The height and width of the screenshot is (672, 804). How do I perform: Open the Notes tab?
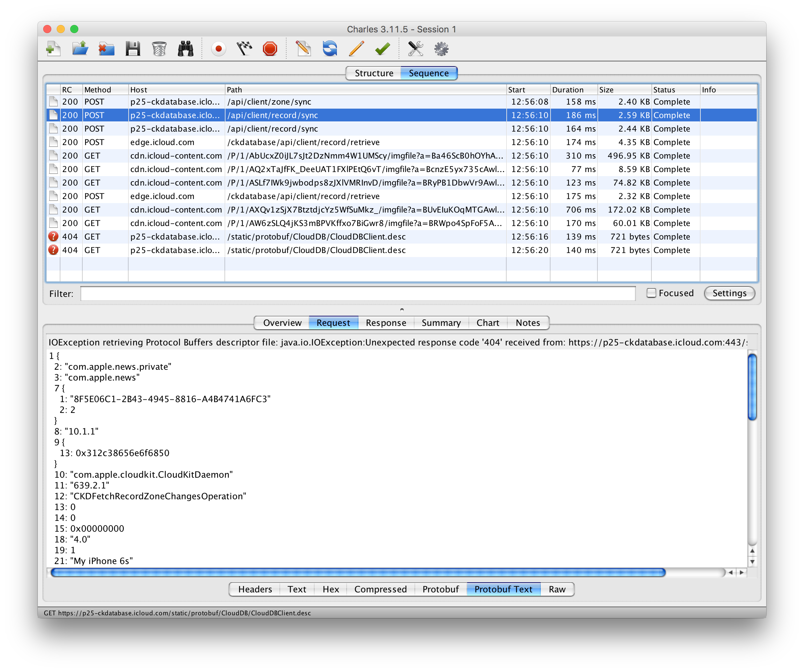[528, 323]
